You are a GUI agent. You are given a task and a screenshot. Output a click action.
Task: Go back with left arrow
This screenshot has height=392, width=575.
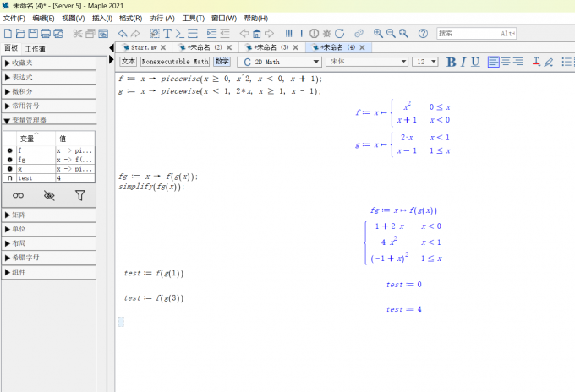(x=244, y=33)
